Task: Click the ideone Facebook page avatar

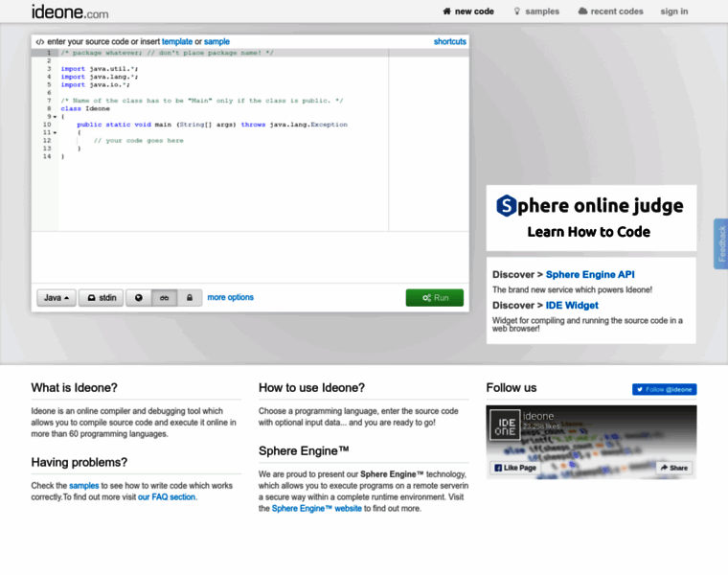Action: (505, 425)
